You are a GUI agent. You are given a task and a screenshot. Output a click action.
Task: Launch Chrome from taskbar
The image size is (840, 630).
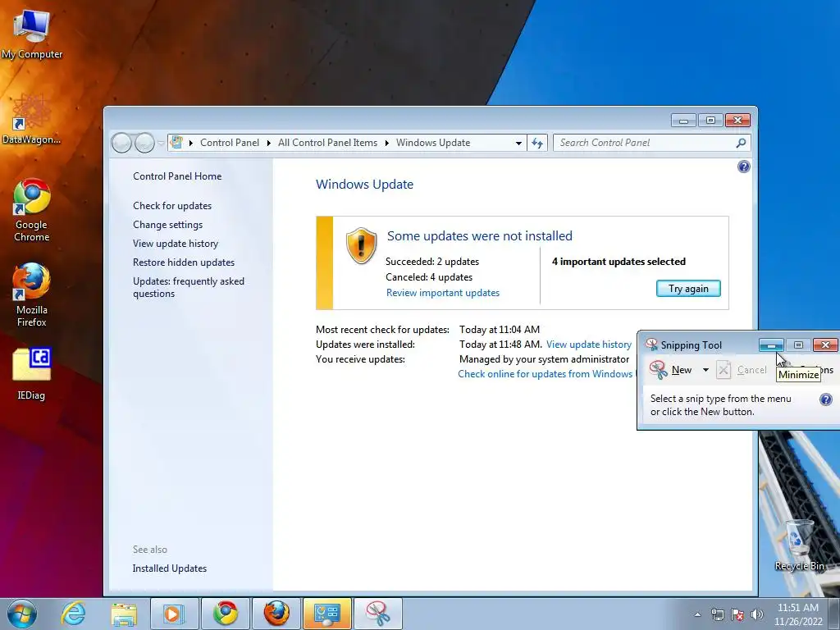pos(225,614)
